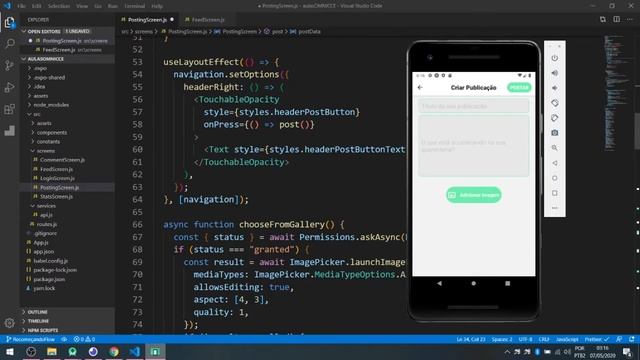Collapse the screens folder
Viewport: 640px width, 360px height.
(46, 151)
